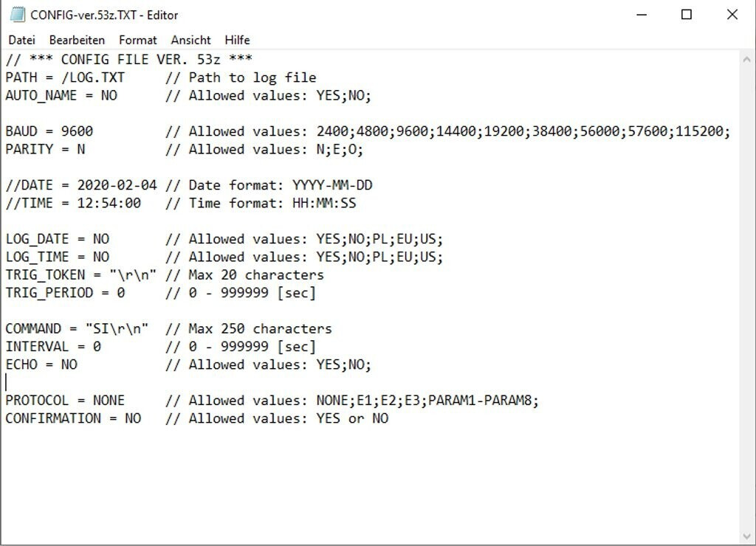
Task: Click the Notepad document icon in title bar
Action: point(17,15)
